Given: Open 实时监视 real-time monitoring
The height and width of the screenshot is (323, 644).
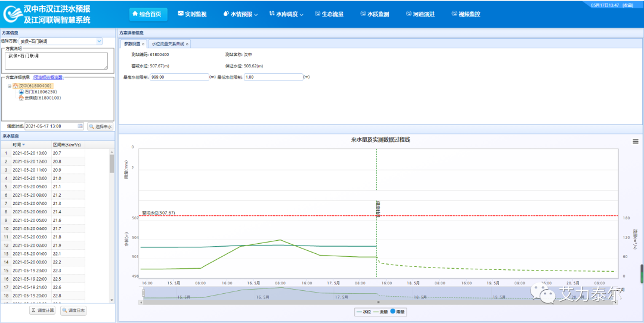Looking at the screenshot, I should click(x=193, y=14).
